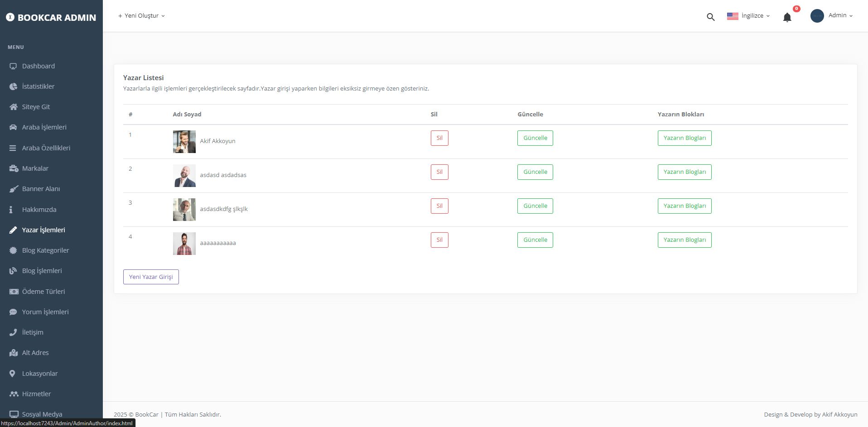
Task: Delete Akif Akkoyun with the Sil button
Action: click(439, 138)
